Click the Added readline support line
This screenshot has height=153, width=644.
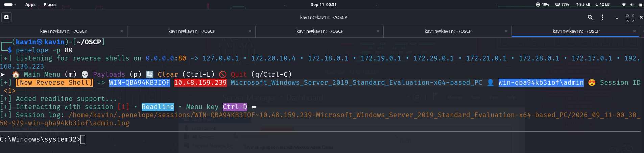[58, 99]
